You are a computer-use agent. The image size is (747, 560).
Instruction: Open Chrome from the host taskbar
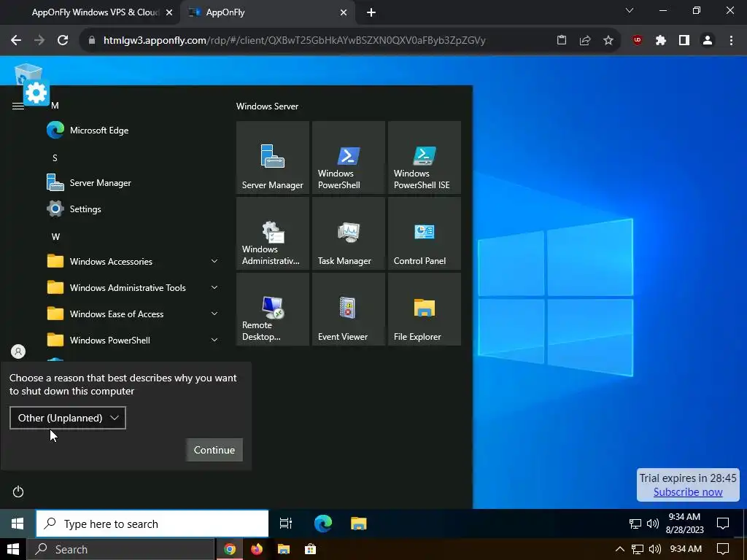tap(230, 549)
